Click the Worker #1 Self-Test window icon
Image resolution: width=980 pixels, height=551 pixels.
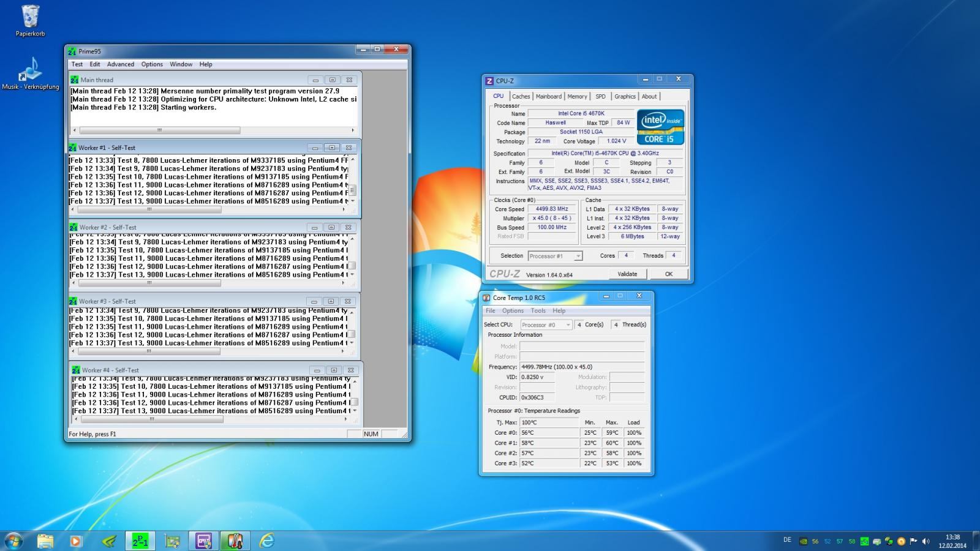[73, 148]
